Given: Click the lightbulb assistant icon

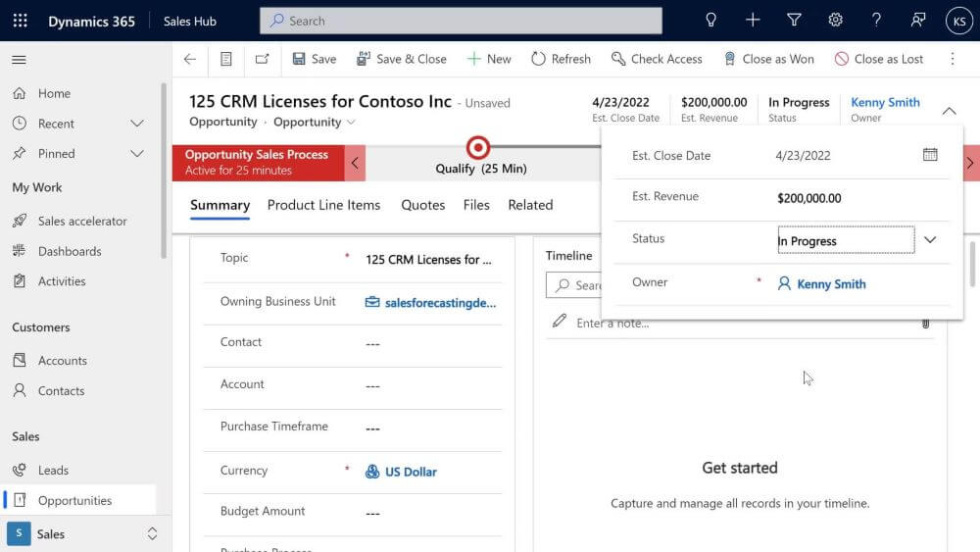Looking at the screenshot, I should [x=711, y=21].
